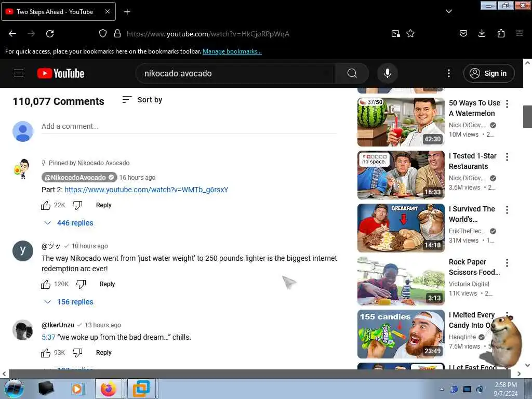Open options for I Tested 1-Star Restaurants
The width and height of the screenshot is (532, 399).
pyautogui.click(x=507, y=157)
